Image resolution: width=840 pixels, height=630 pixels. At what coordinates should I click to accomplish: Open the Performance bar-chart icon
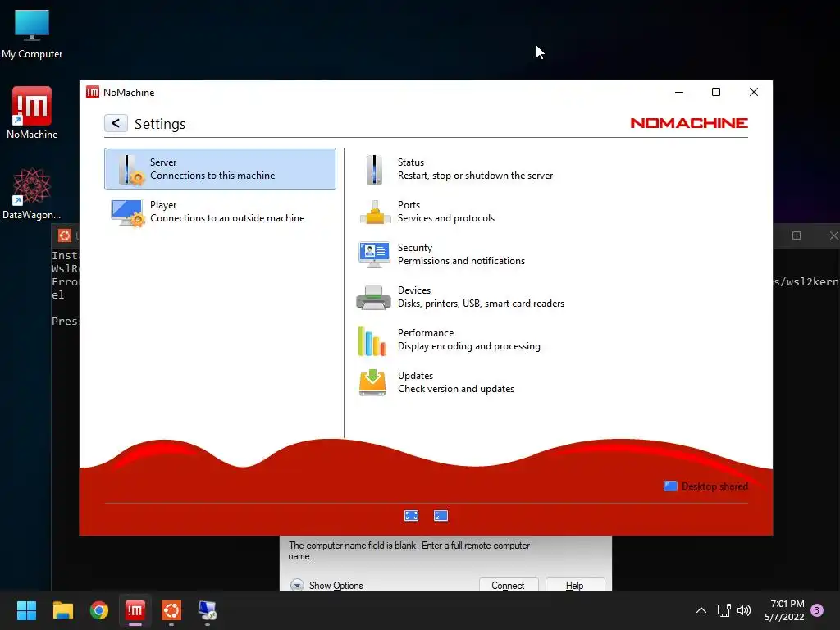(x=372, y=340)
